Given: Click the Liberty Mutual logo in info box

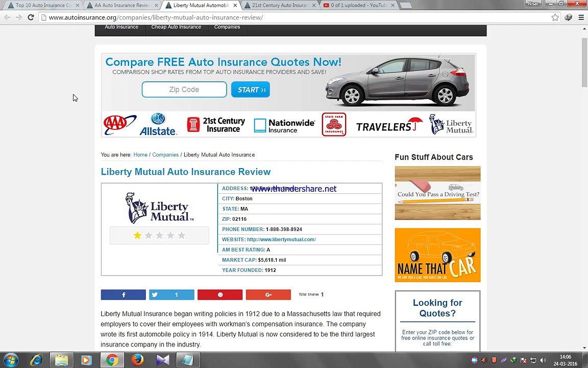Looking at the screenshot, I should [x=159, y=208].
